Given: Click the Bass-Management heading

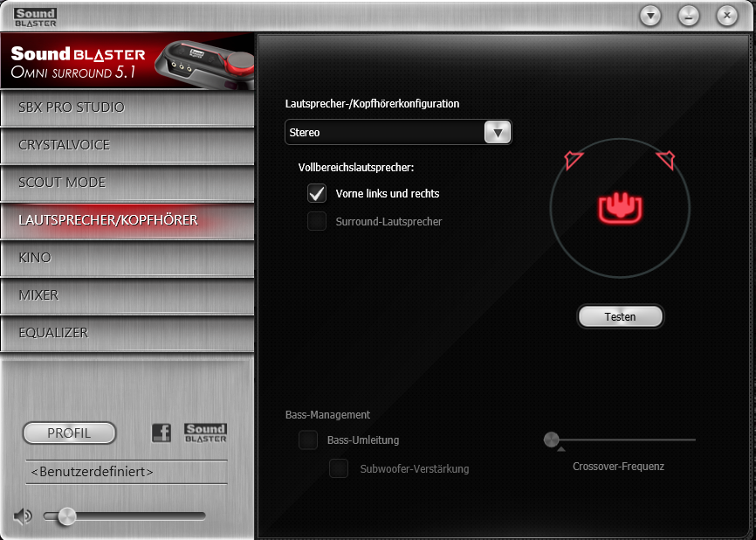Looking at the screenshot, I should pos(327,414).
